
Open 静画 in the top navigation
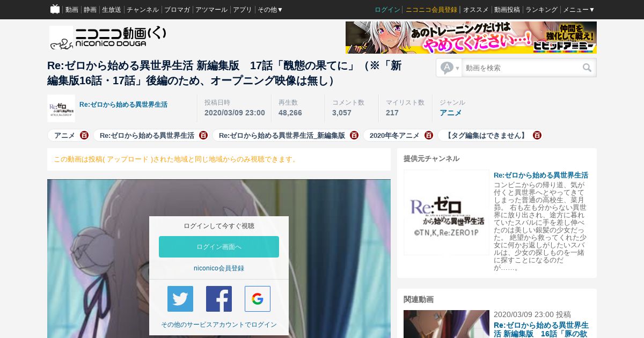90,10
